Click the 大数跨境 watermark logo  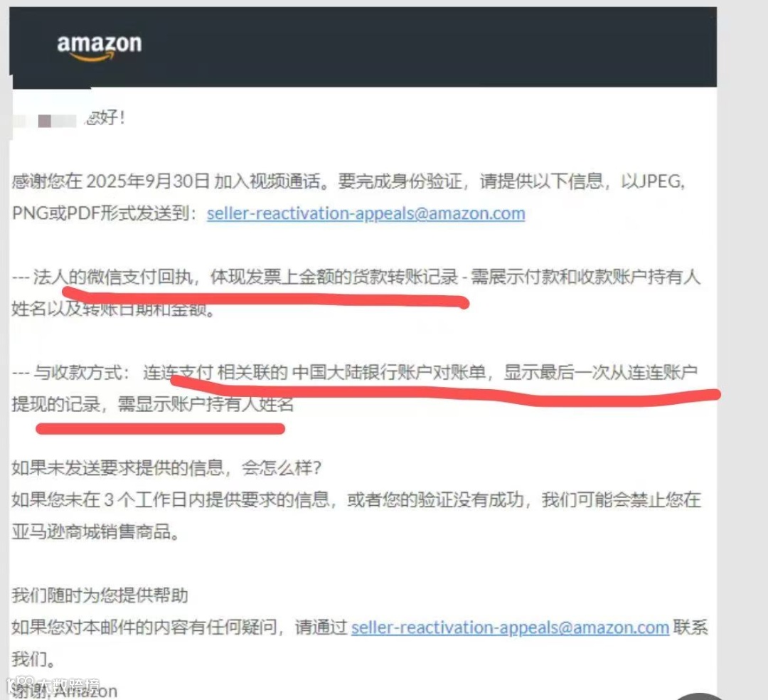point(53,684)
